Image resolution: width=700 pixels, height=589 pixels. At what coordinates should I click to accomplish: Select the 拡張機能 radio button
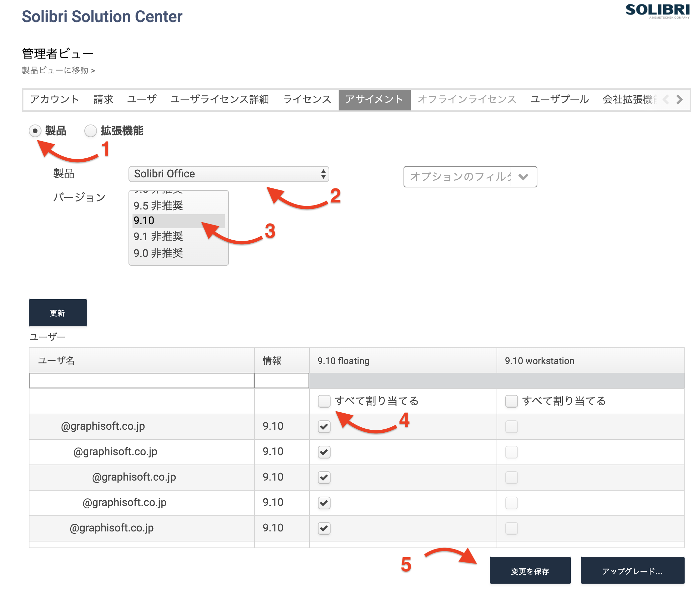pyautogui.click(x=90, y=131)
